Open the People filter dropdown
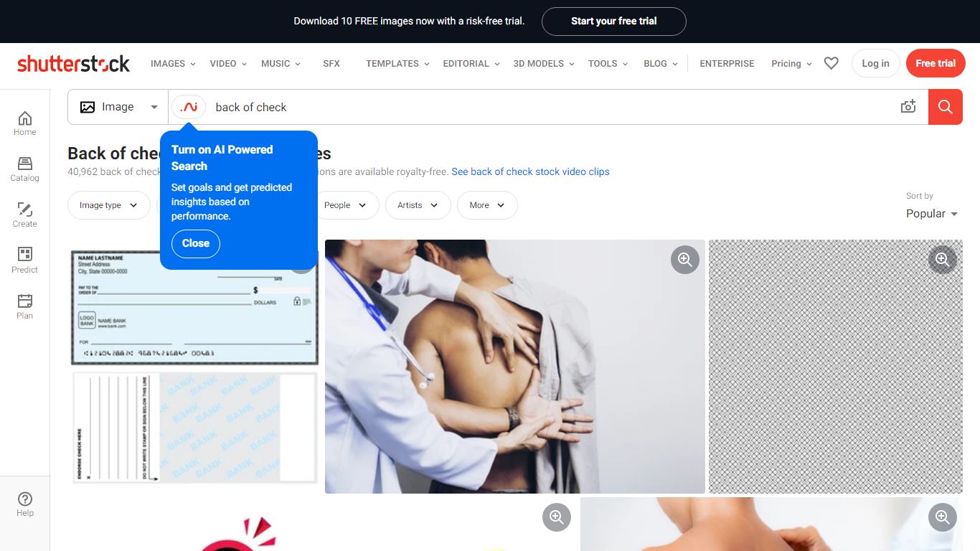 tap(345, 205)
